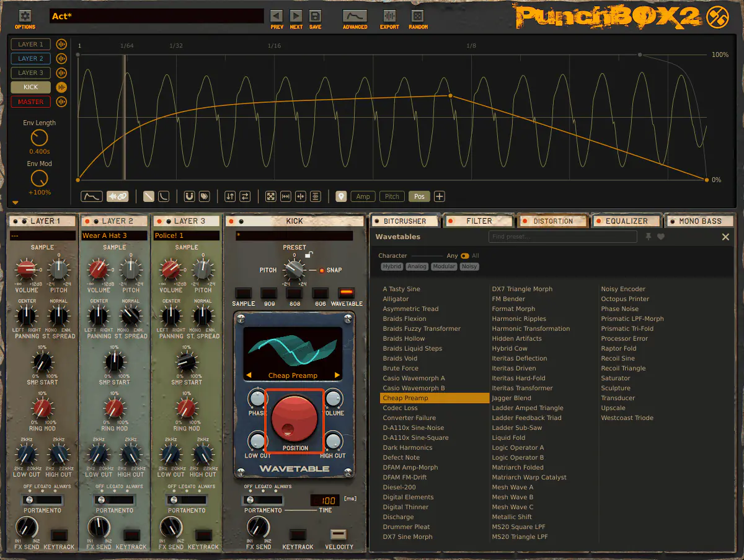Select next wavetable with right arrow
The height and width of the screenshot is (560, 744).
pos(337,375)
